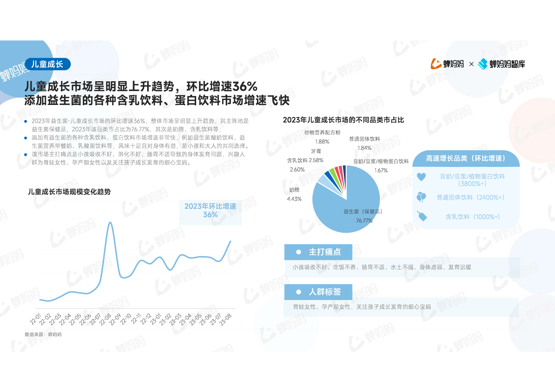Viewport: 555px width, 392px height.
Task: Click the 数据来源: 蝉妈妈 source text
Action: 43,334
